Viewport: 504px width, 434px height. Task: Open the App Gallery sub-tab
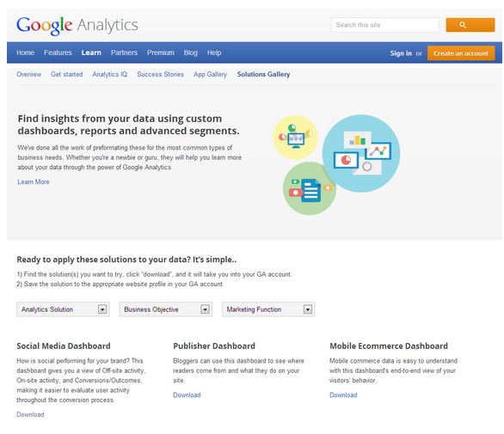(210, 74)
